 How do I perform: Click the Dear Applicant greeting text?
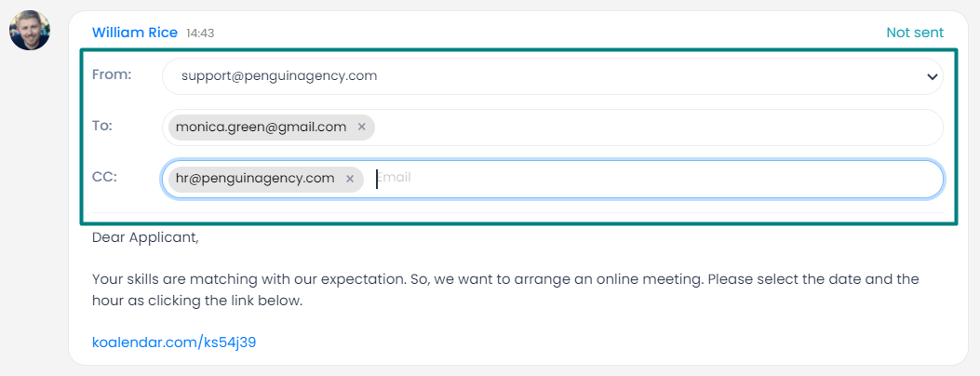145,237
